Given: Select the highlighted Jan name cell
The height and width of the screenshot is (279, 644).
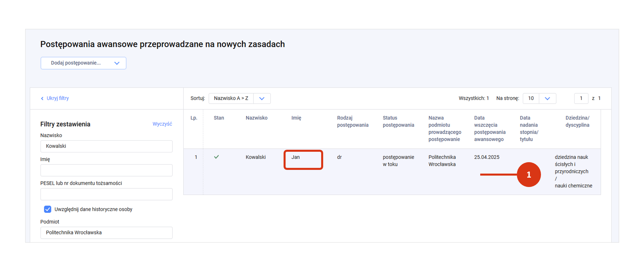Looking at the screenshot, I should 303,159.
